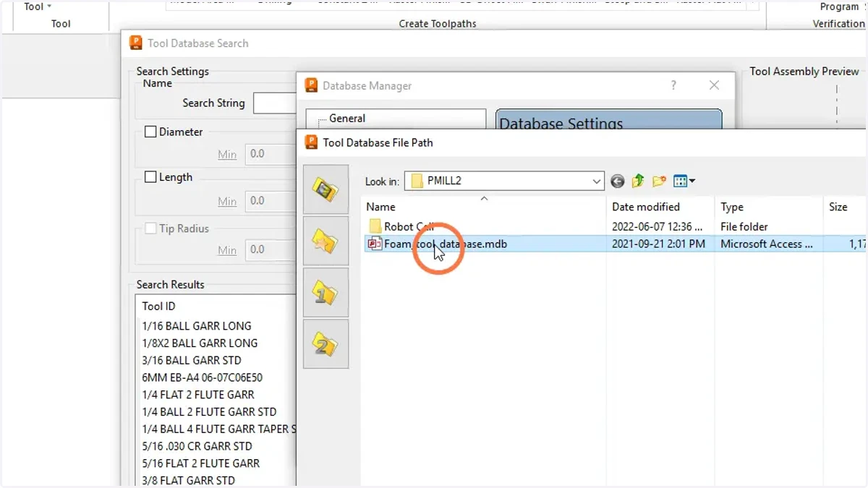Screen dimensions: 868x488
Task: Create a new folder icon
Action: pyautogui.click(x=659, y=181)
